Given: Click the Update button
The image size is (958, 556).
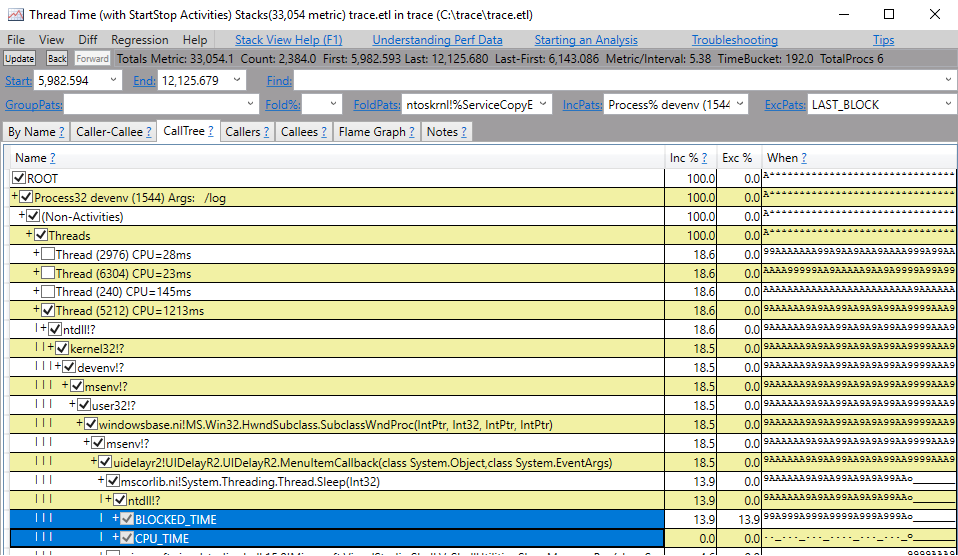Looking at the screenshot, I should pos(19,59).
